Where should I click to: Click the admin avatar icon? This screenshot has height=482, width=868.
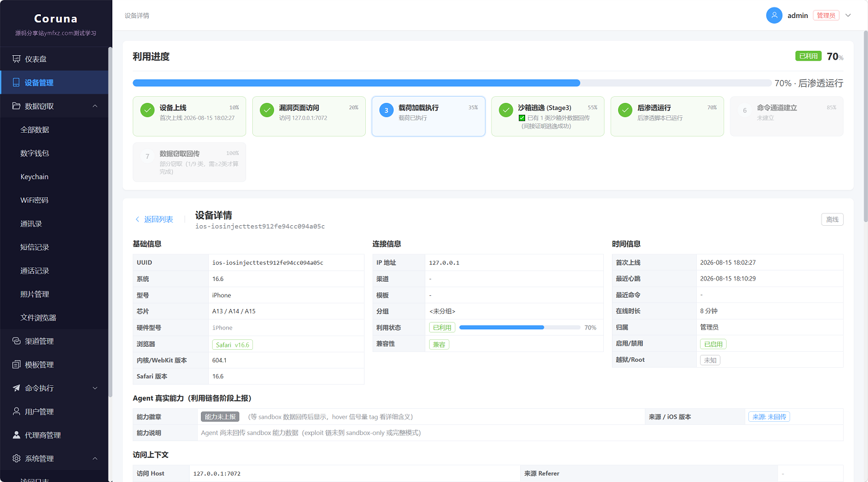(x=774, y=16)
